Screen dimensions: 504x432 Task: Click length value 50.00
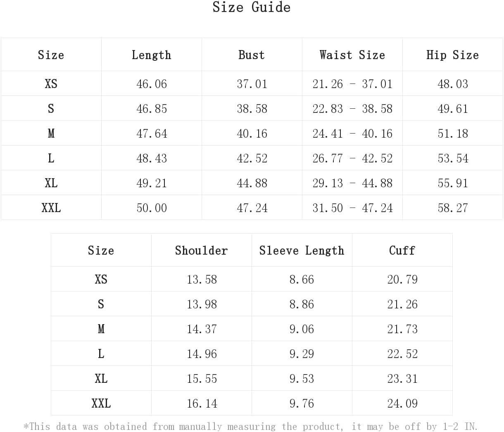[x=152, y=208]
